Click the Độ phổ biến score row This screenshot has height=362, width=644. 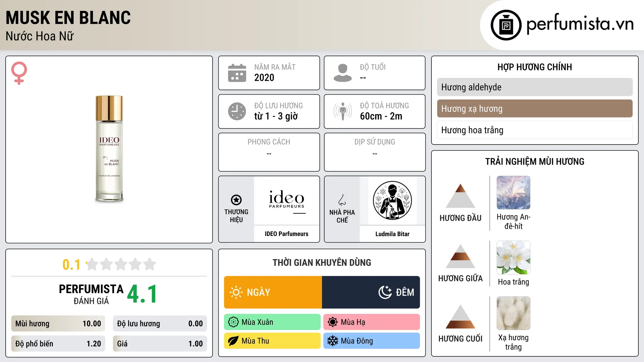tap(58, 344)
